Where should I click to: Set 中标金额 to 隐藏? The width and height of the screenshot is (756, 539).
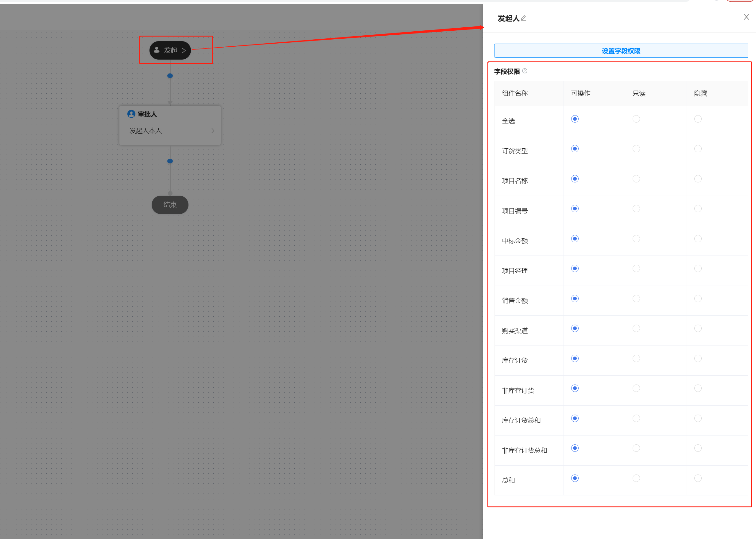click(698, 239)
